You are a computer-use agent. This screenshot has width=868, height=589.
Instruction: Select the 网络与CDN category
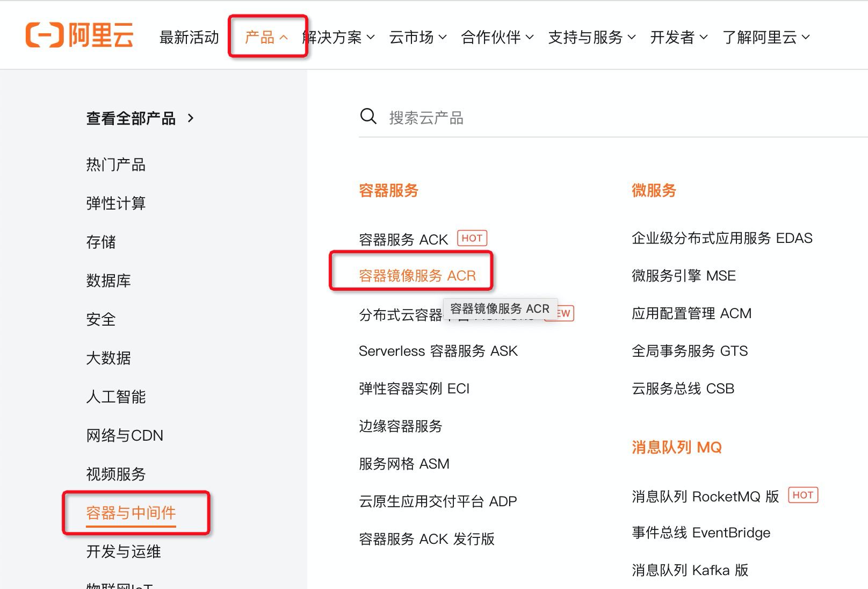click(x=125, y=435)
